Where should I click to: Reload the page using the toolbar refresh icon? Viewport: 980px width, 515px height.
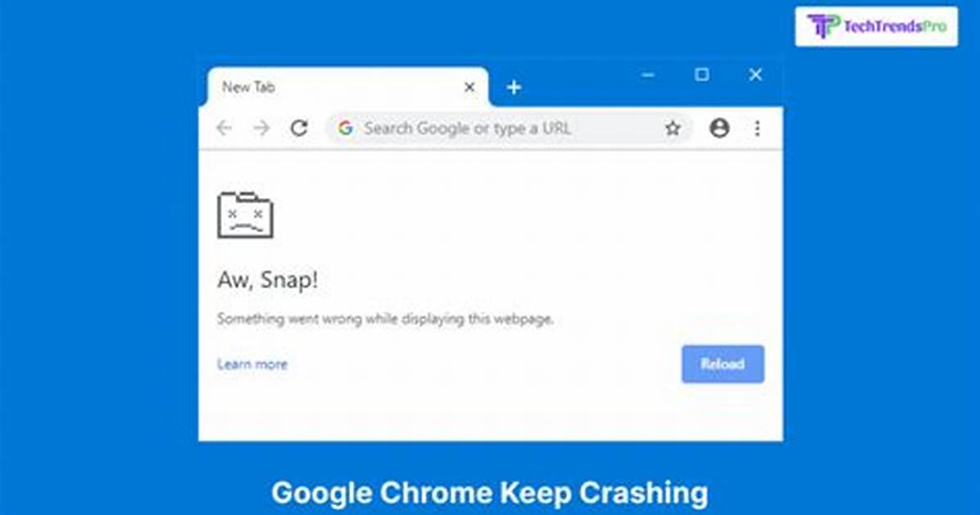tap(299, 128)
